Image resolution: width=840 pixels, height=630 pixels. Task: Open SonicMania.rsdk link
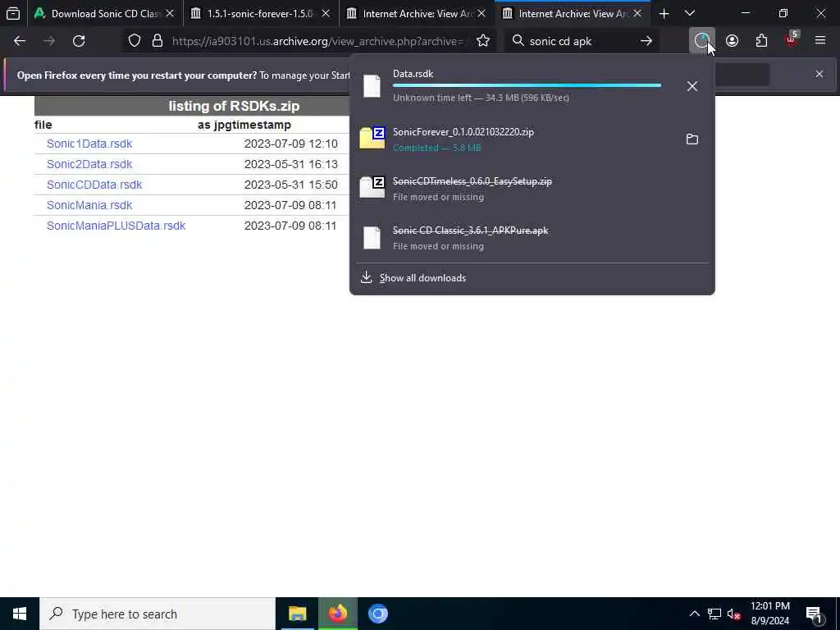pos(89,205)
